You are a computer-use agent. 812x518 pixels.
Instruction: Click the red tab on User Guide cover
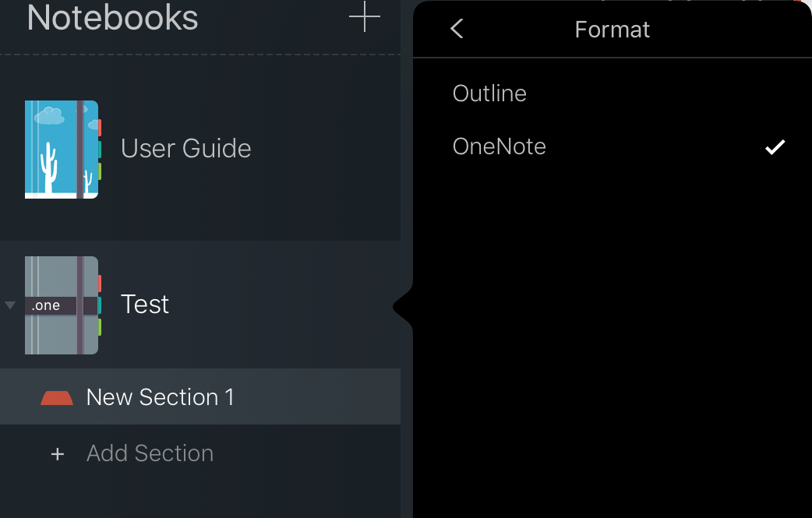click(x=100, y=128)
